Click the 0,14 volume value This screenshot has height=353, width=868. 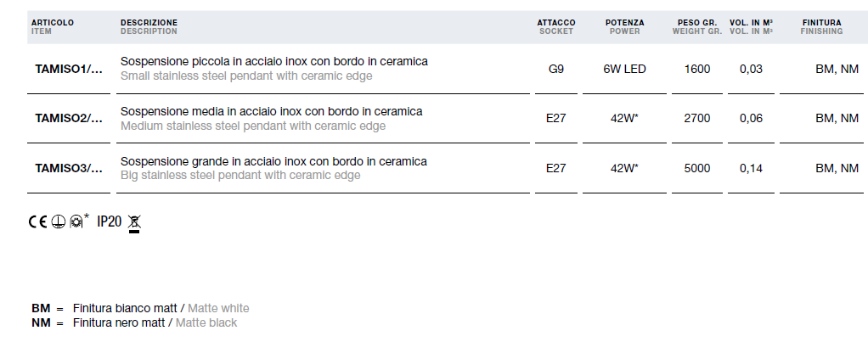[x=751, y=168]
